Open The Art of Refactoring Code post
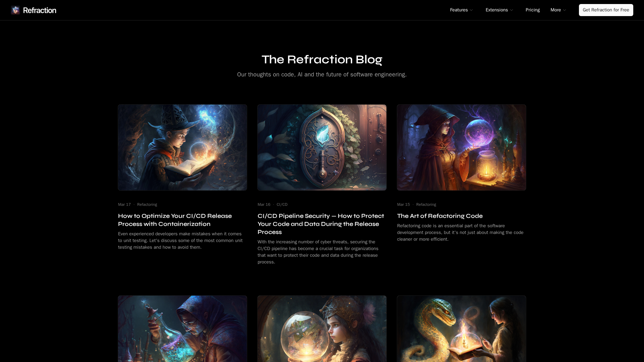 pyautogui.click(x=440, y=216)
